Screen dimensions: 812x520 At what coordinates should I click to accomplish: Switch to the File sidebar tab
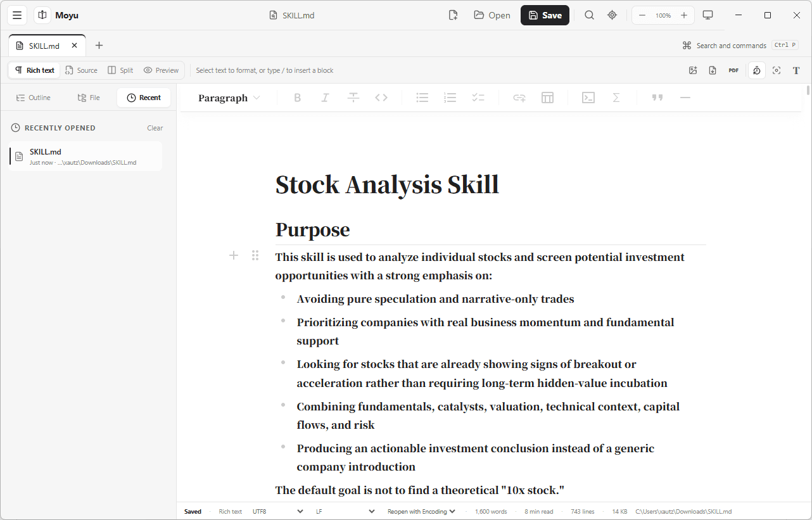(89, 98)
